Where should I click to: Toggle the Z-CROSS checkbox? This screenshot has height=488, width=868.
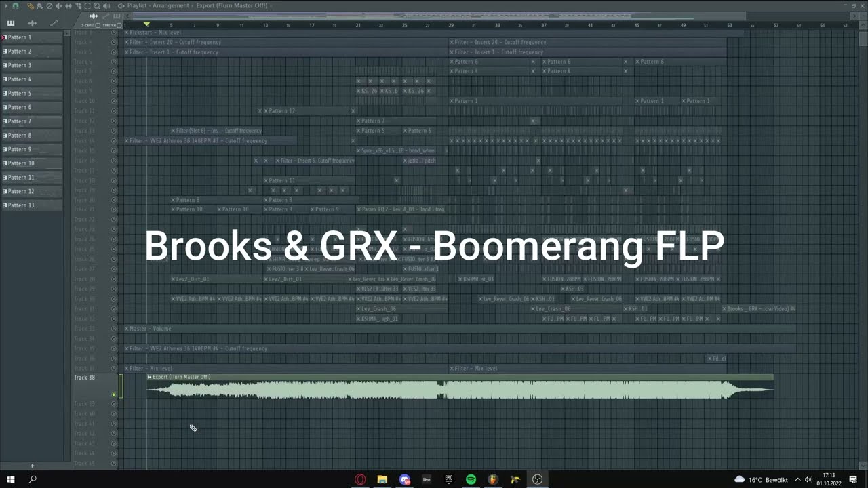(x=98, y=26)
